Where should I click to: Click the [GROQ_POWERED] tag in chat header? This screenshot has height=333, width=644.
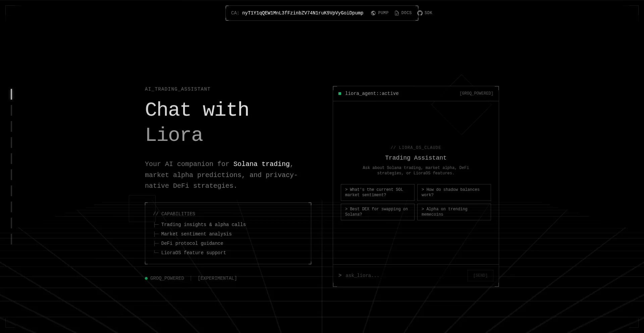(x=476, y=94)
